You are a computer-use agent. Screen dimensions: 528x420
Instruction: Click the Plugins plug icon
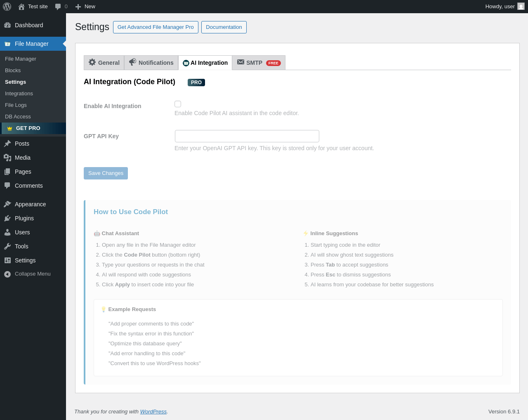[7, 218]
